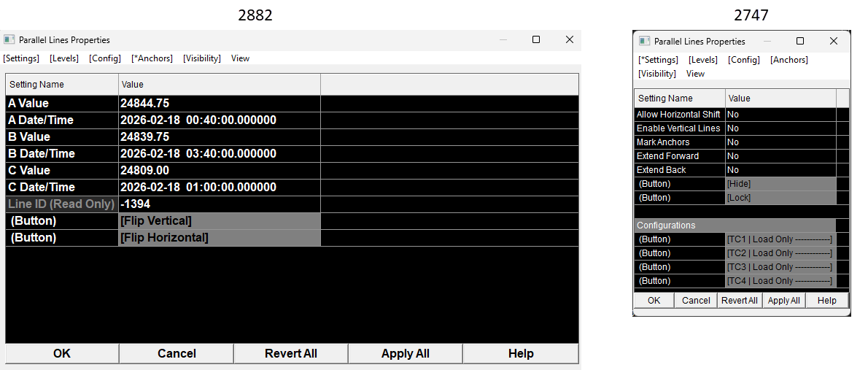Click the [Flip Horizontal] button
The image size is (868, 370).
pos(220,238)
